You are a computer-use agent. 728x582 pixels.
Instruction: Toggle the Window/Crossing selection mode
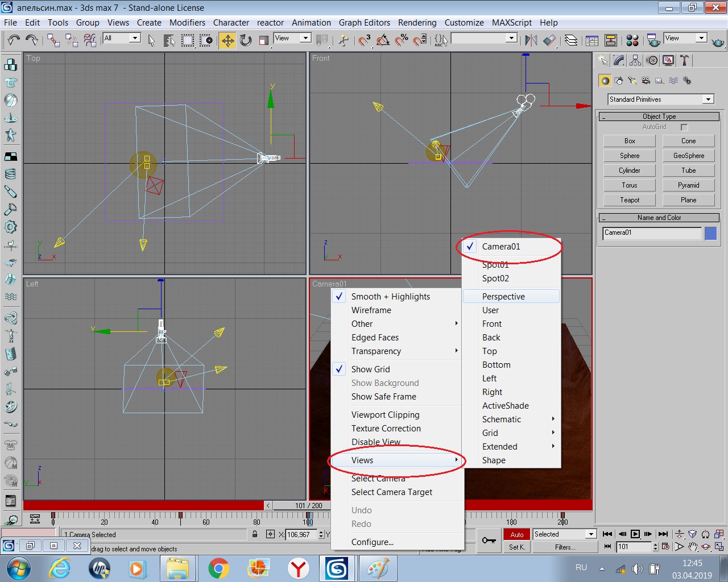(206, 40)
